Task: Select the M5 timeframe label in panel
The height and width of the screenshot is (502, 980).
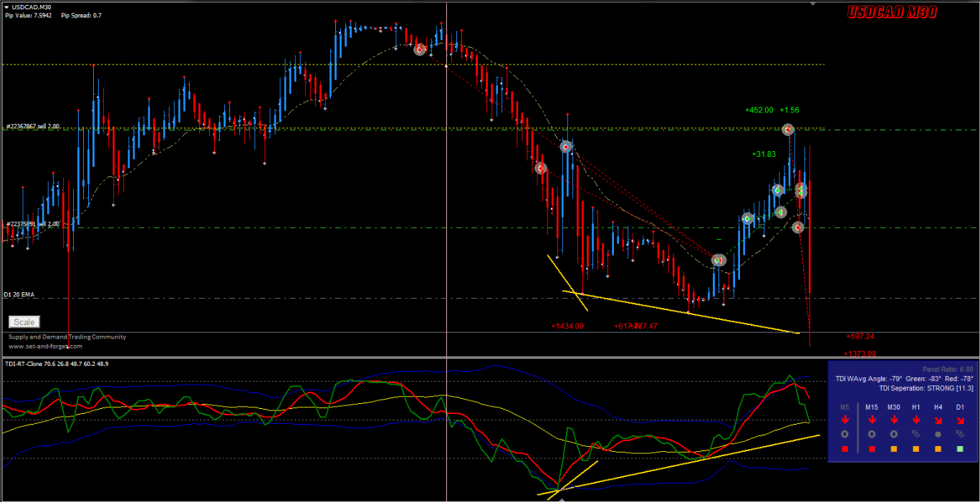Action: [x=845, y=407]
